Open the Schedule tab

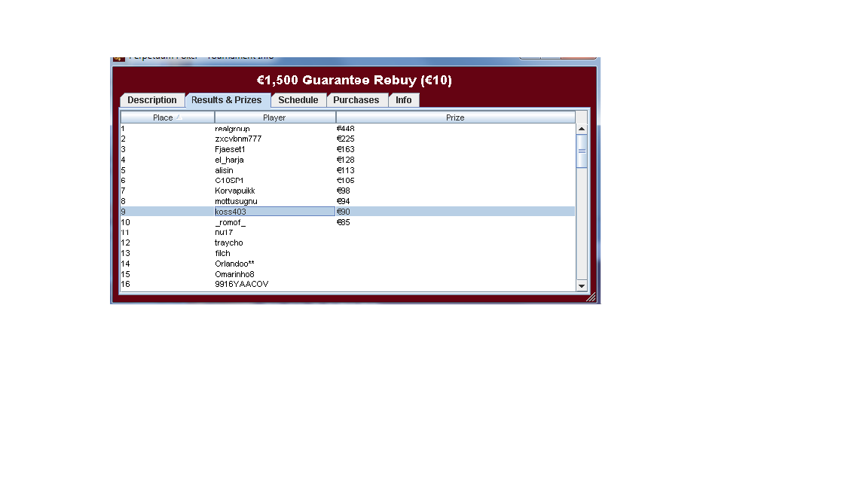298,100
